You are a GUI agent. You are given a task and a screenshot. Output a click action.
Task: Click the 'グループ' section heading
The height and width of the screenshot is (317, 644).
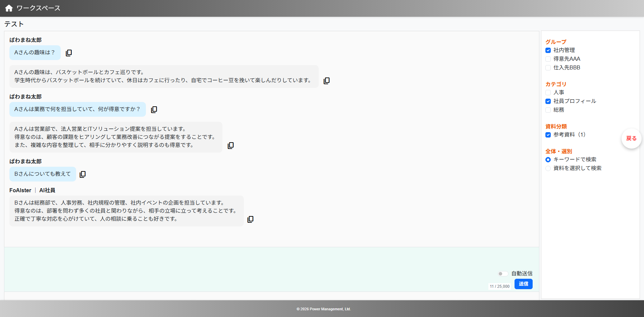556,42
